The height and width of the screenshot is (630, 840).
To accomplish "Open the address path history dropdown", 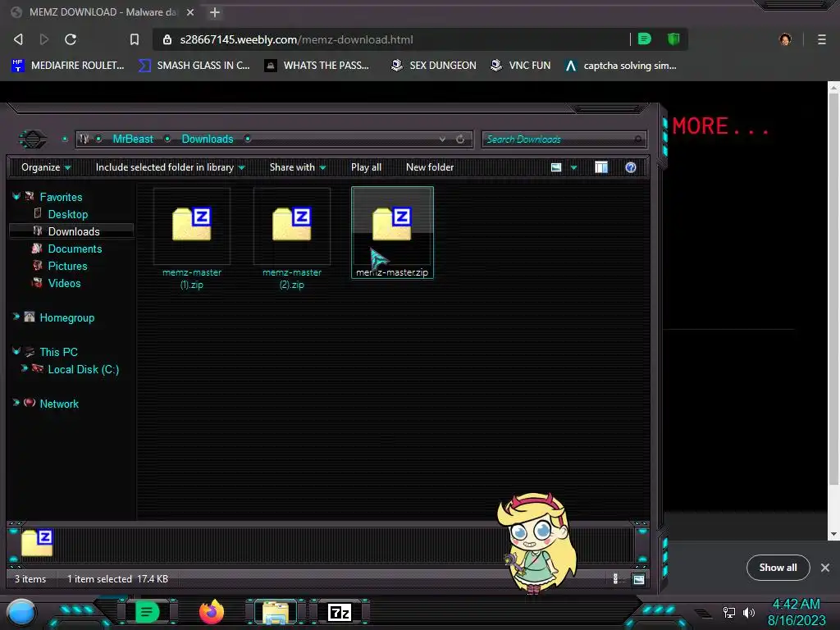I will tap(442, 139).
